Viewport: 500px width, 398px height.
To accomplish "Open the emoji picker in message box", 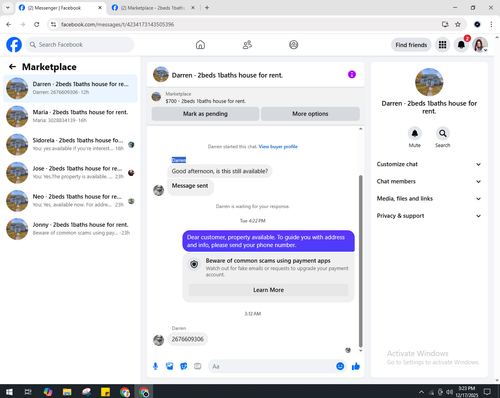I will click(x=340, y=366).
